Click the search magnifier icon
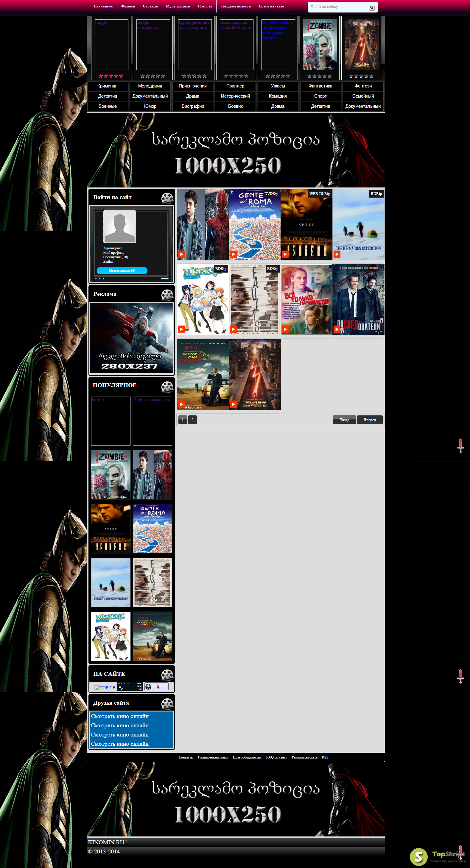 [x=371, y=7]
